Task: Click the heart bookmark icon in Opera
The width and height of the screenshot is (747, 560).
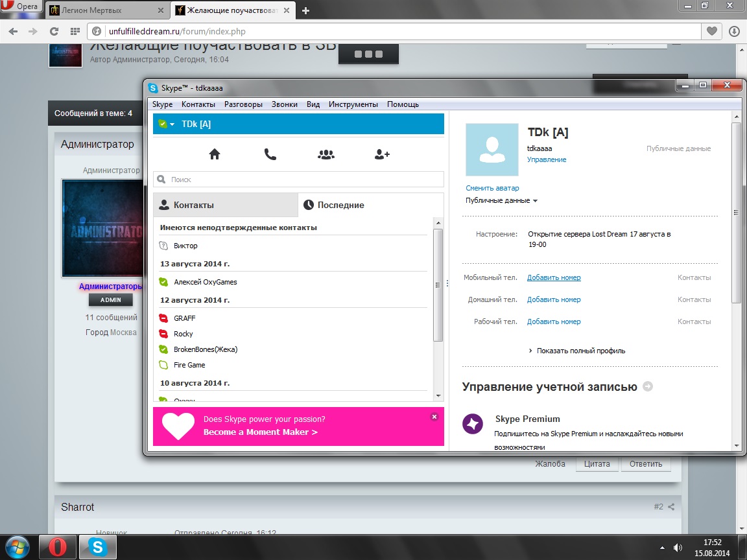Action: click(712, 31)
